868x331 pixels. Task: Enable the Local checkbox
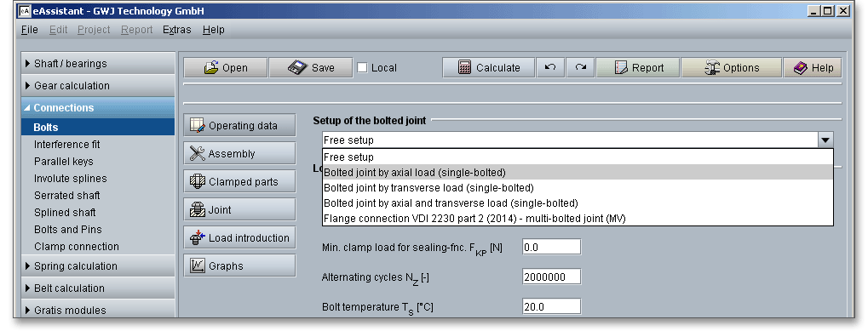tap(362, 68)
